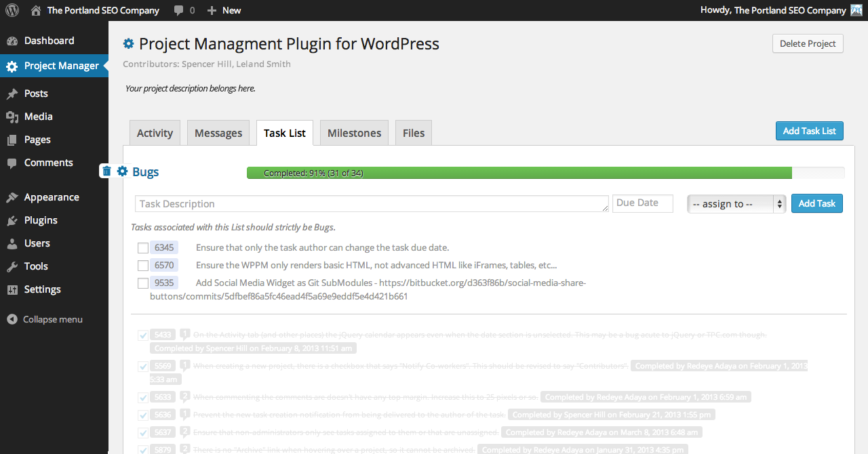
Task: Open the Messages tab
Action: [218, 133]
